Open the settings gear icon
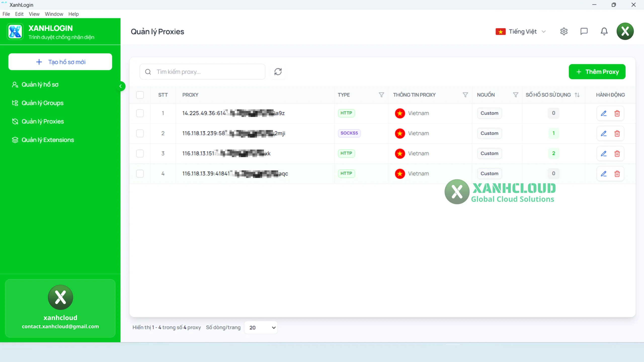The width and height of the screenshot is (644, 362). coord(564,31)
